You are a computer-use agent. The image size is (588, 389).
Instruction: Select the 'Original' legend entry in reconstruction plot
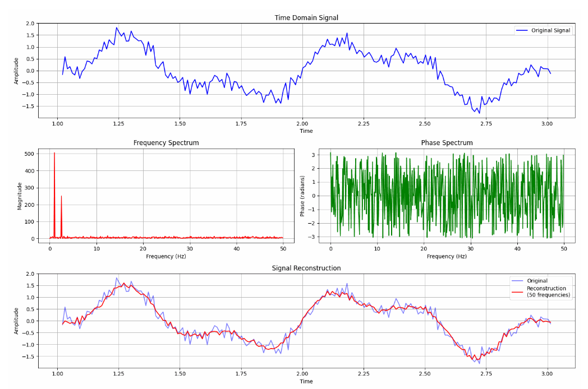529,281
